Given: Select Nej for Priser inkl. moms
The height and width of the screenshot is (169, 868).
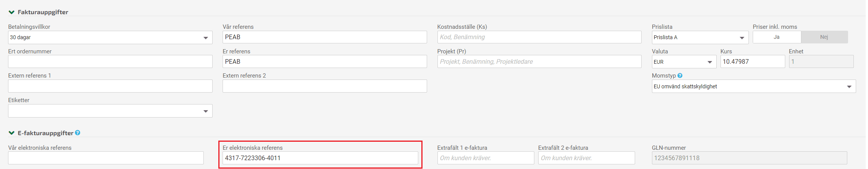Looking at the screenshot, I should click(x=824, y=37).
